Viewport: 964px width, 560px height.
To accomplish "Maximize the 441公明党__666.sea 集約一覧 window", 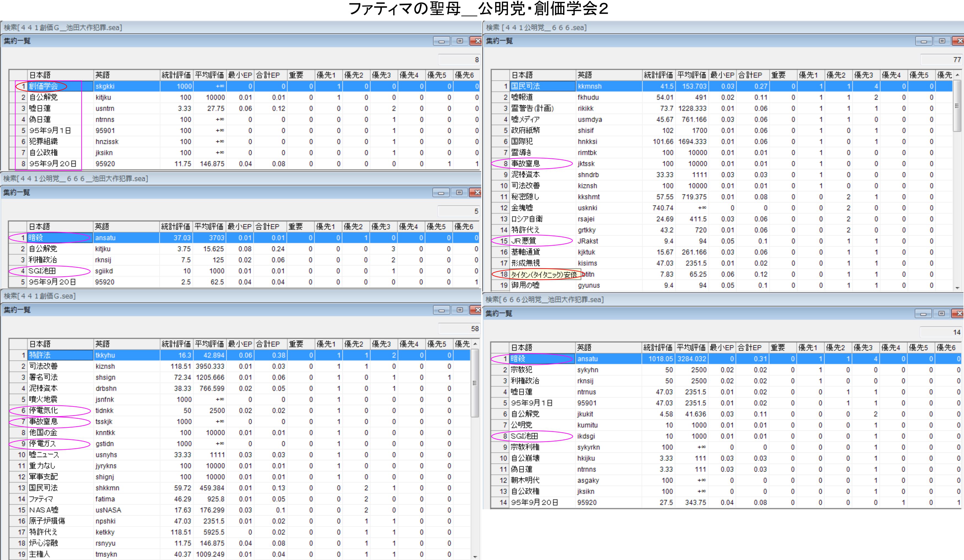I will coord(942,41).
